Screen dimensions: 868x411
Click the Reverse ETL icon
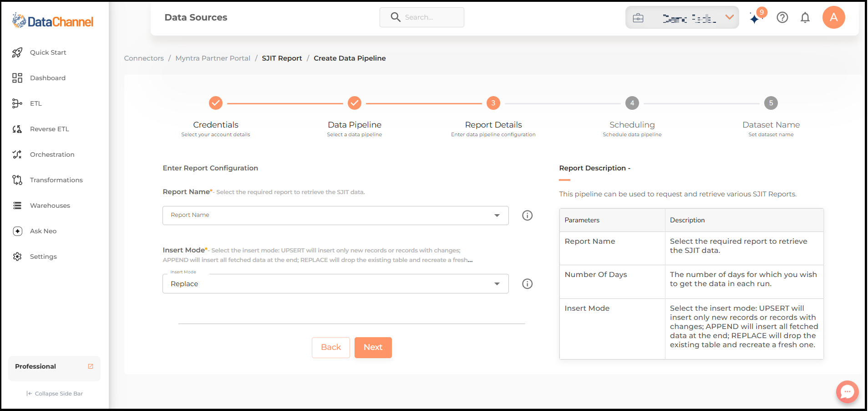[17, 129]
